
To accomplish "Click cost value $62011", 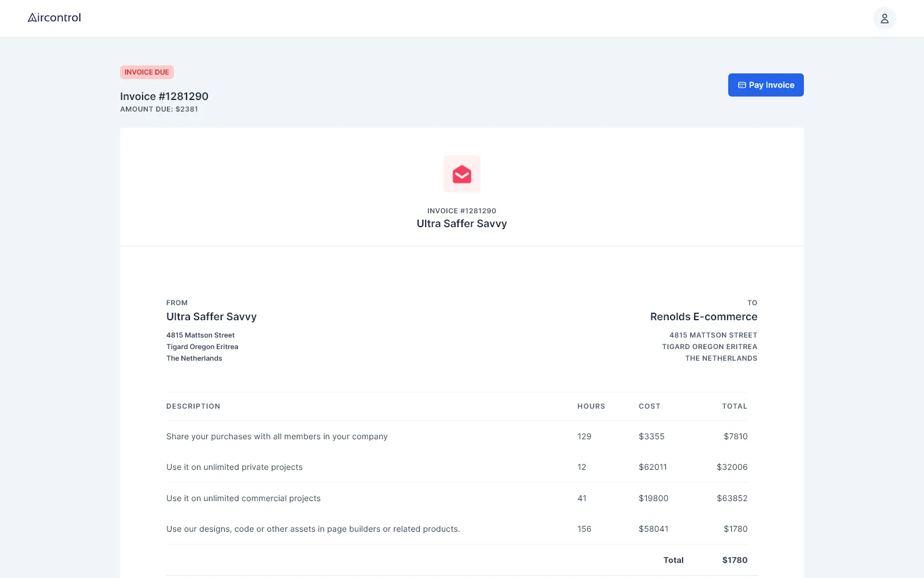I will tap(653, 467).
